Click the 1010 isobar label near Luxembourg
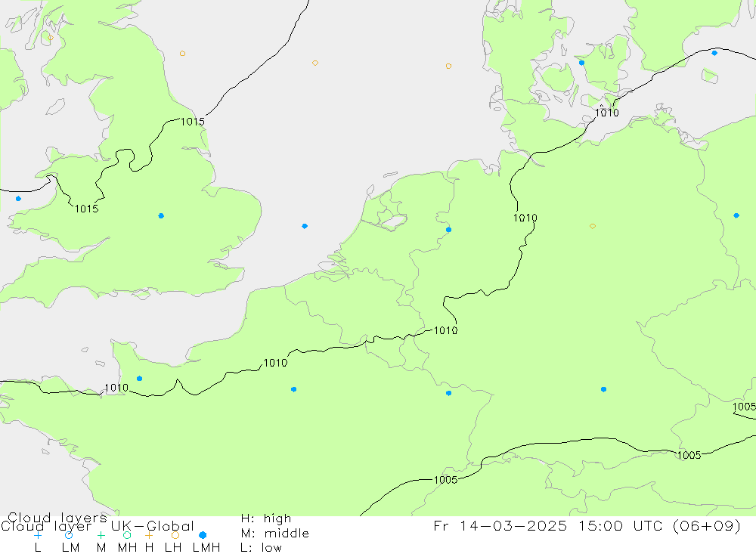 tap(445, 331)
